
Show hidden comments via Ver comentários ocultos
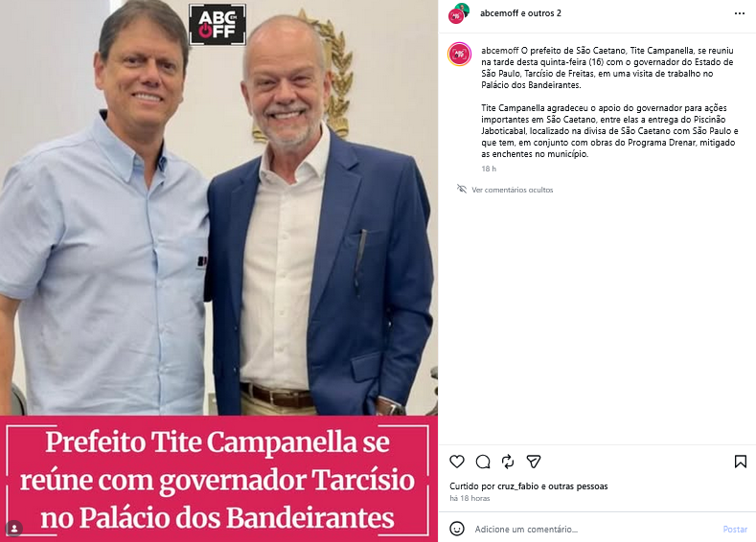point(512,190)
